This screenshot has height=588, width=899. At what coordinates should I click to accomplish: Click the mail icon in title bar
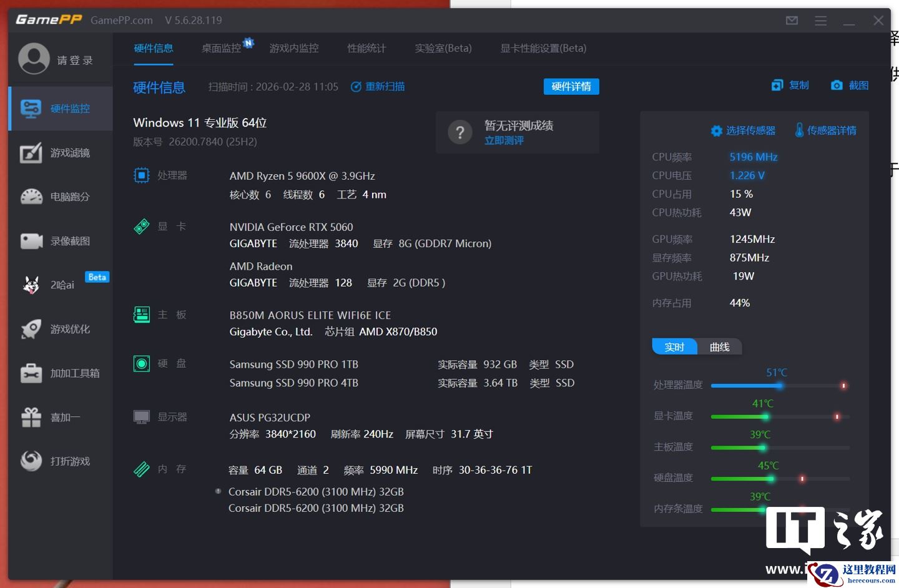click(792, 21)
